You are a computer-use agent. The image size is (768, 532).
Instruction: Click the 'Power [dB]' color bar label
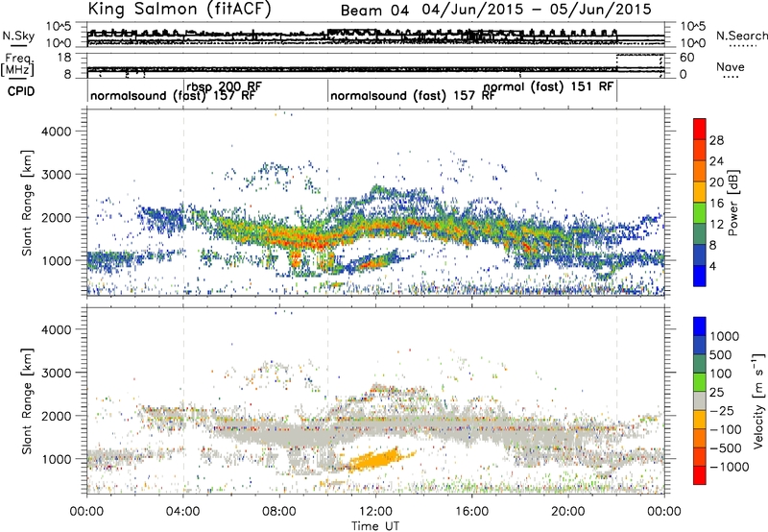click(732, 203)
